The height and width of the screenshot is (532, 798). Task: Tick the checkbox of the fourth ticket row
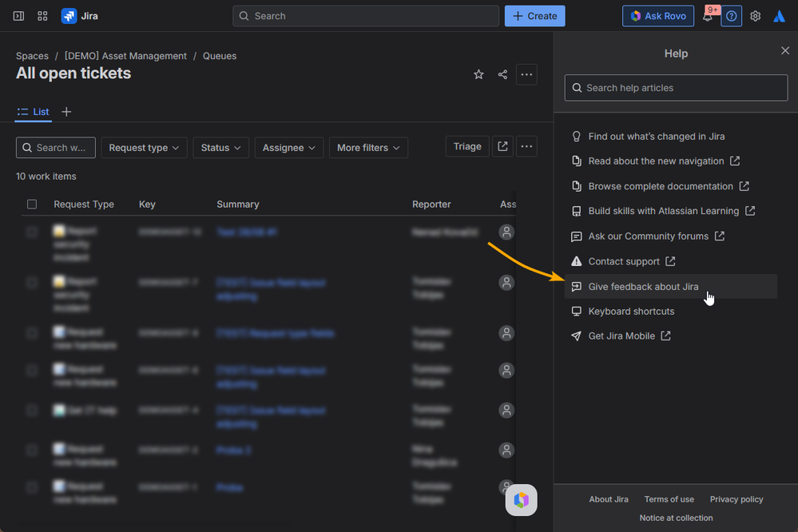pos(32,370)
